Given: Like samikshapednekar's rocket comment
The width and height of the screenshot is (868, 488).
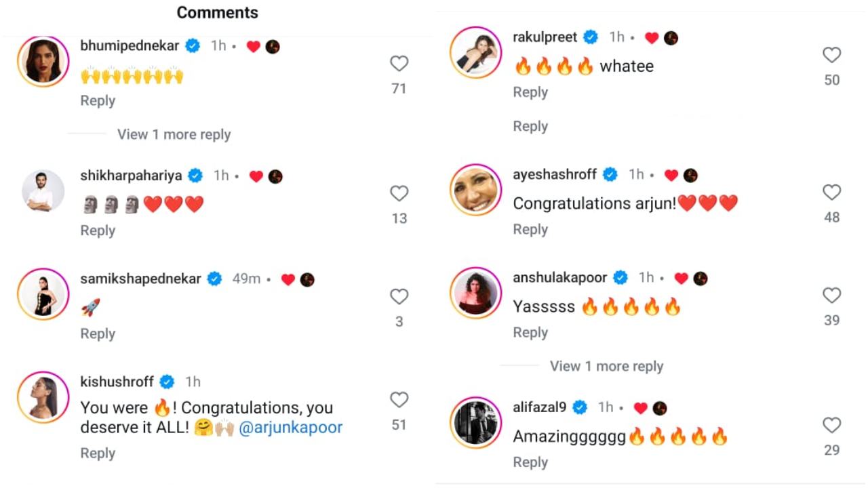Looking at the screenshot, I should (x=399, y=297).
